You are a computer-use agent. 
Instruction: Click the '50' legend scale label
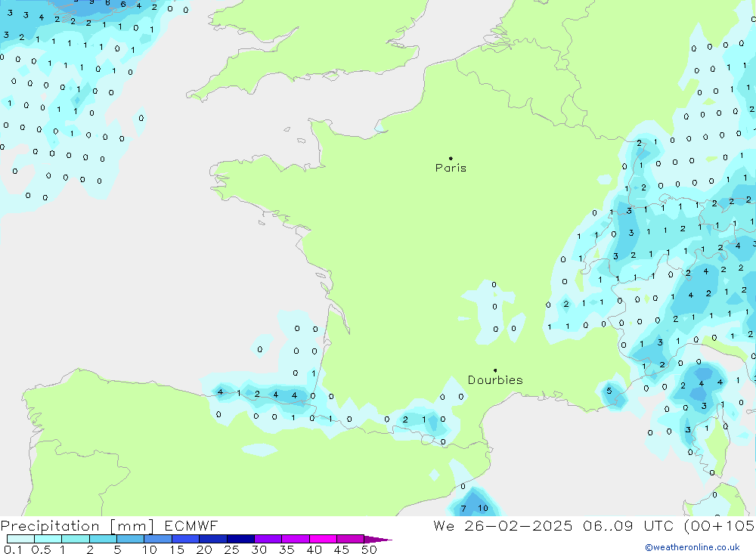(369, 549)
